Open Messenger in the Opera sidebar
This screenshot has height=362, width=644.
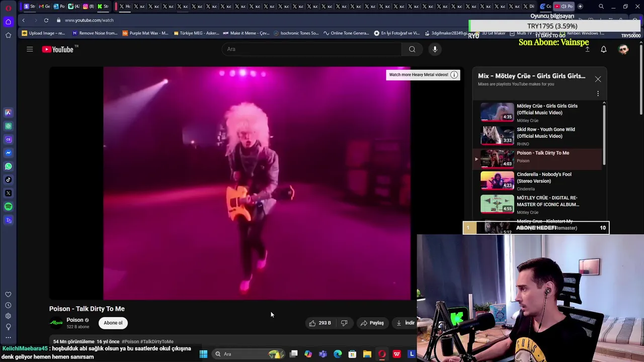8,153
